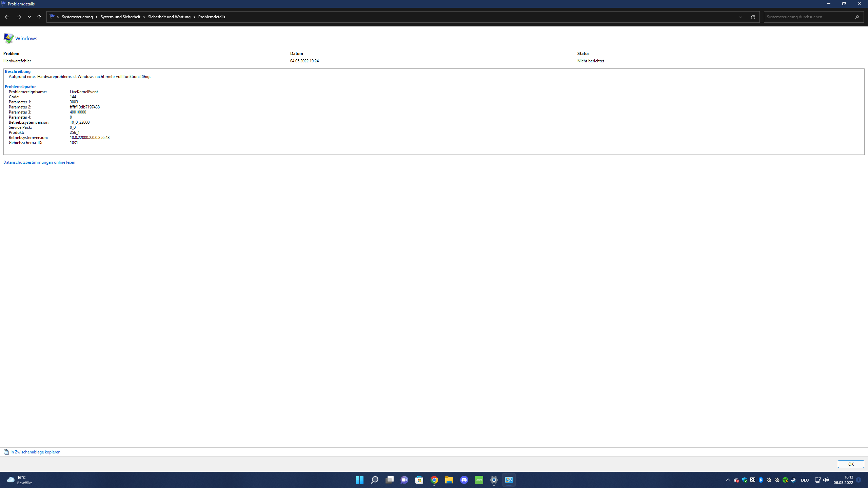Show hidden system tray icons

pos(728,480)
